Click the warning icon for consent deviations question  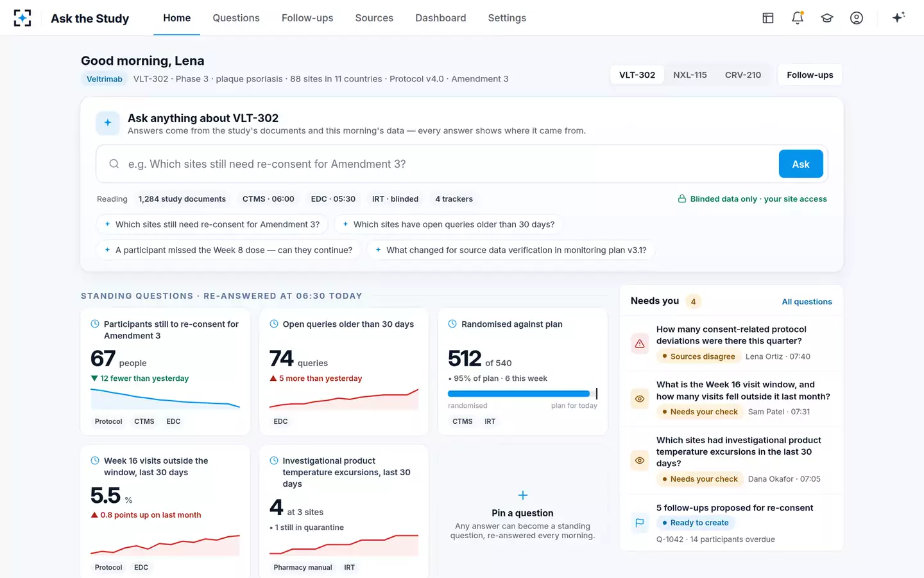(640, 344)
